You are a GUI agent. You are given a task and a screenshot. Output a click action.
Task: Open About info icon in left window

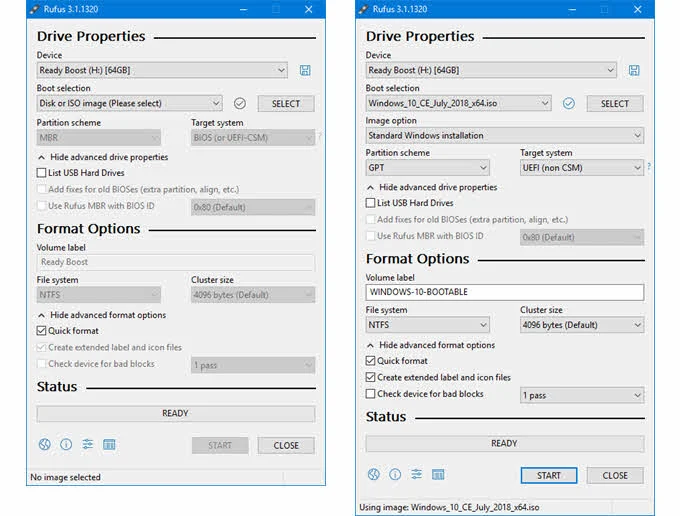(66, 444)
